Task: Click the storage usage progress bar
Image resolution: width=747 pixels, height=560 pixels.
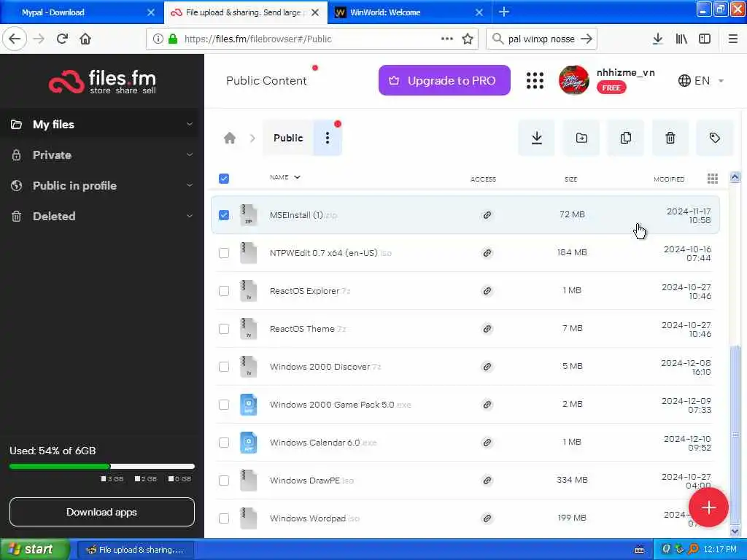Action: [x=102, y=466]
